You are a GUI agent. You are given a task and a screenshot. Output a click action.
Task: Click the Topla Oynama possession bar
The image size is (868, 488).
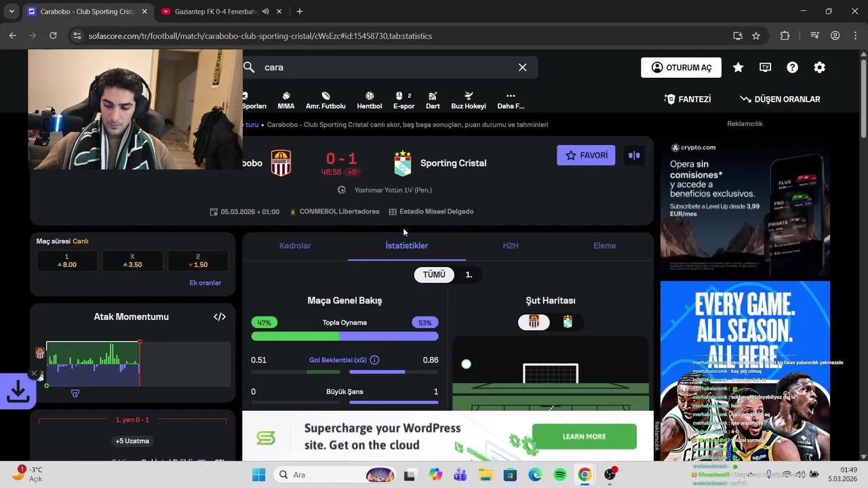tap(344, 336)
